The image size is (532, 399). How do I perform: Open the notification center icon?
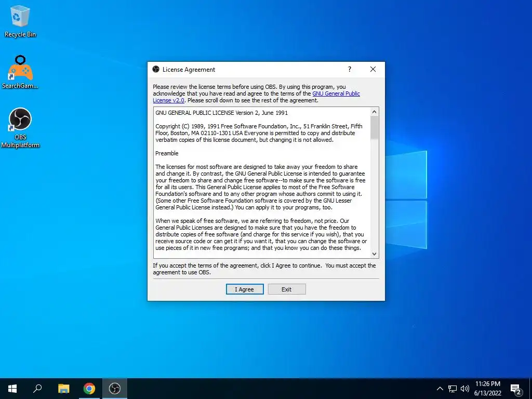516,389
